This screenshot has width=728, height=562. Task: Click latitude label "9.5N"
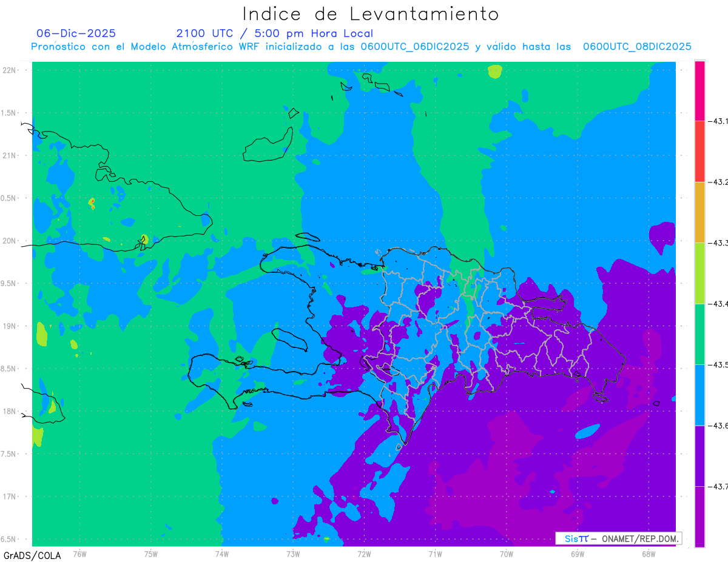pyautogui.click(x=8, y=283)
